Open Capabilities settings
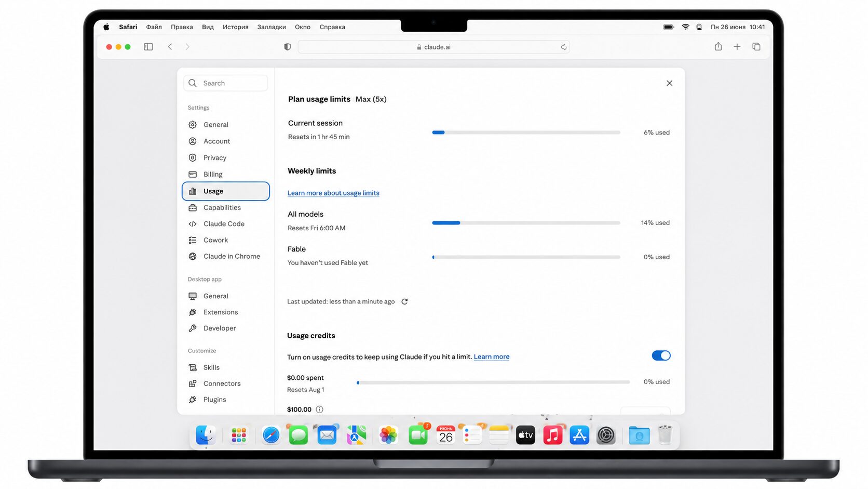The width and height of the screenshot is (868, 489). [x=226, y=208]
